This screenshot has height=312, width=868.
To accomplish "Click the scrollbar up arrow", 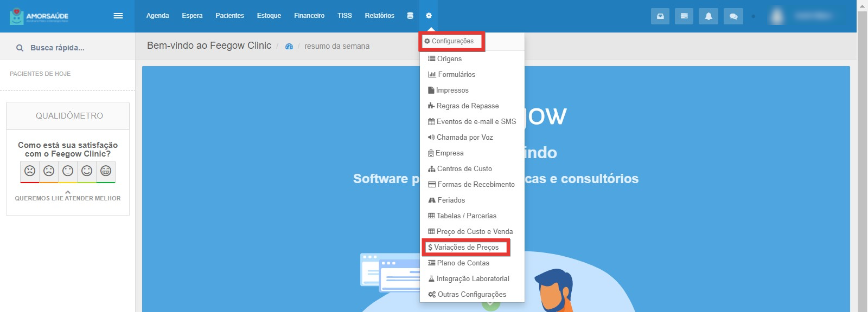I will click(863, 5).
